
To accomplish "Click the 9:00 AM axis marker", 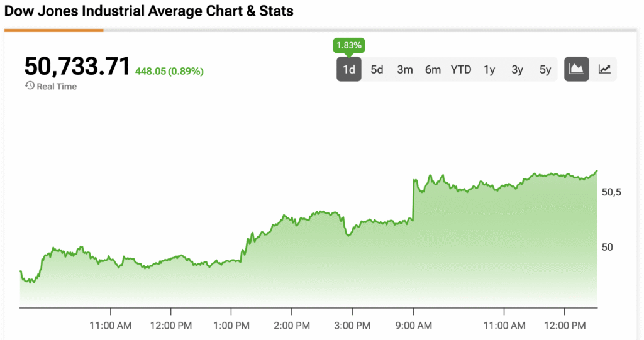I will point(413,325).
